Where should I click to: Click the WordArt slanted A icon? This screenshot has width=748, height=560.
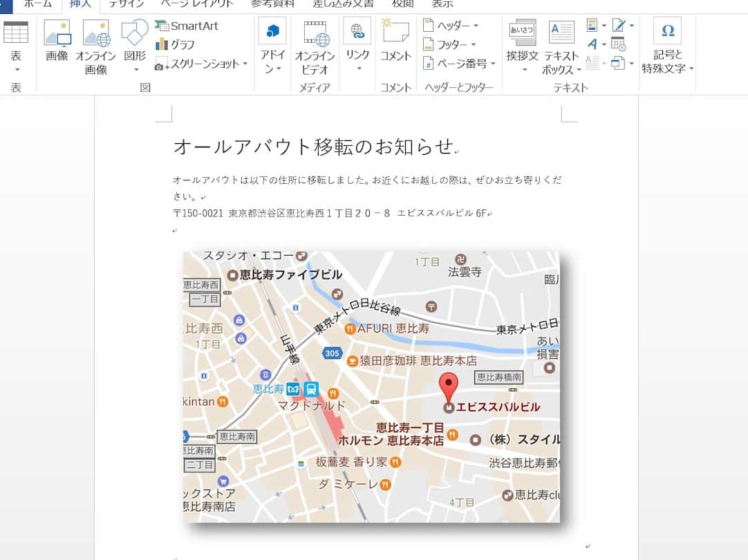tap(592, 44)
